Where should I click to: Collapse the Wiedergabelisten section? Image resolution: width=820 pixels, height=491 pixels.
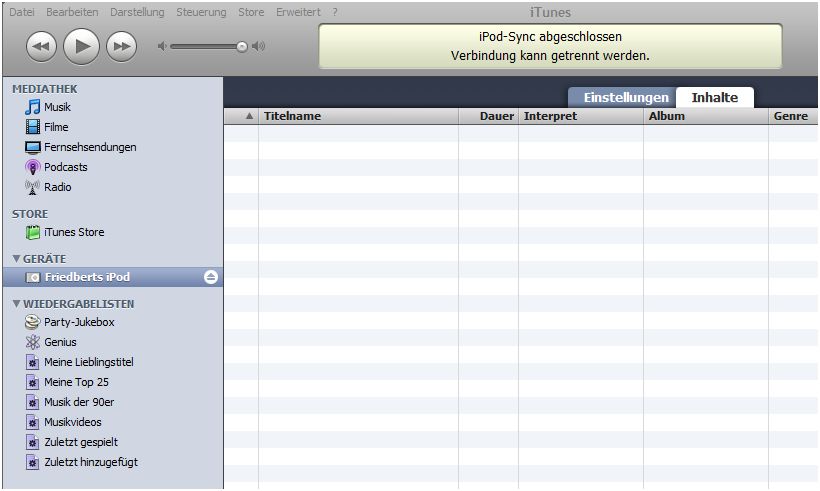click(16, 304)
